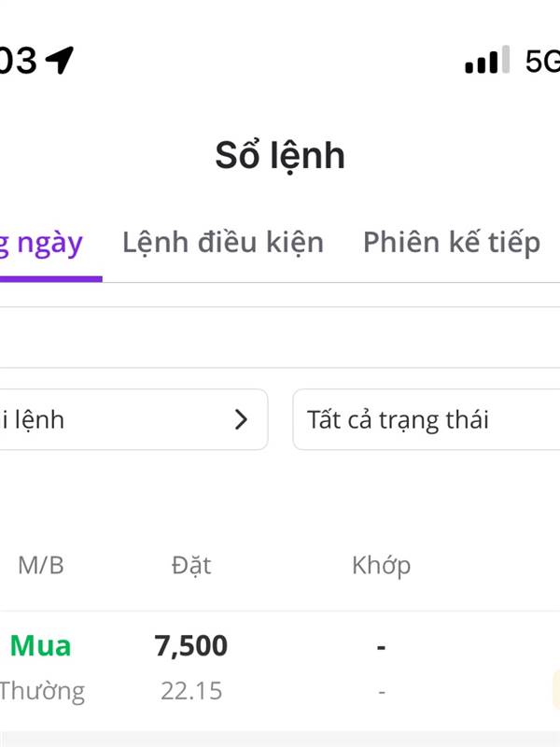Tap the cellular signal bars icon

tap(487, 60)
